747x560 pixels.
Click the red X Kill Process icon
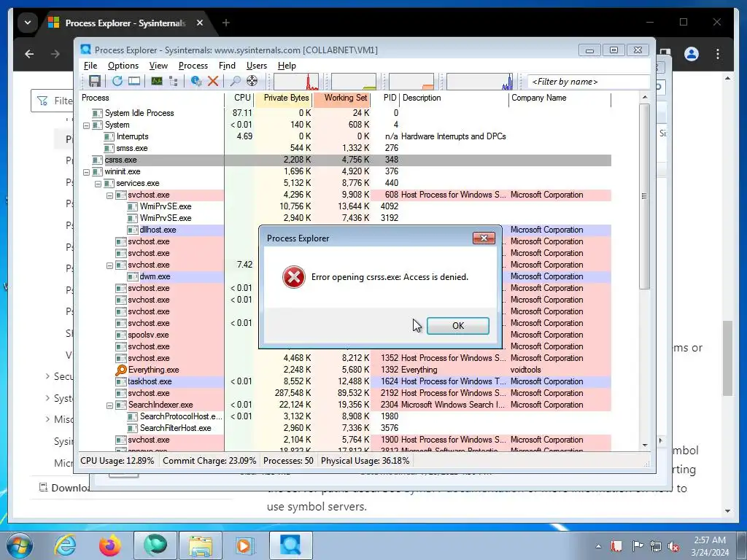pos(213,81)
